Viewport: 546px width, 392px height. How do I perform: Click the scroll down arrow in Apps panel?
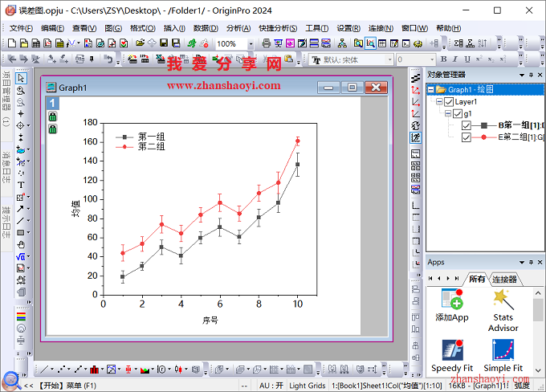538,370
